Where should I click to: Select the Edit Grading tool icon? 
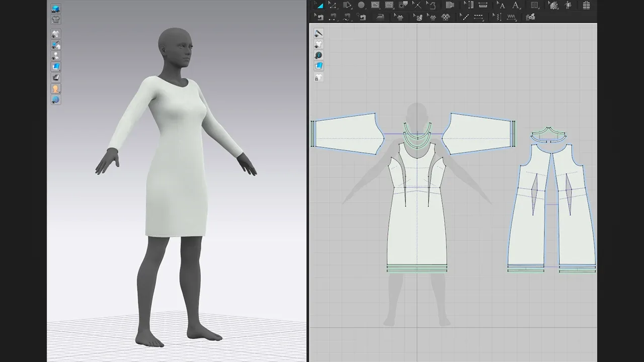(553, 5)
